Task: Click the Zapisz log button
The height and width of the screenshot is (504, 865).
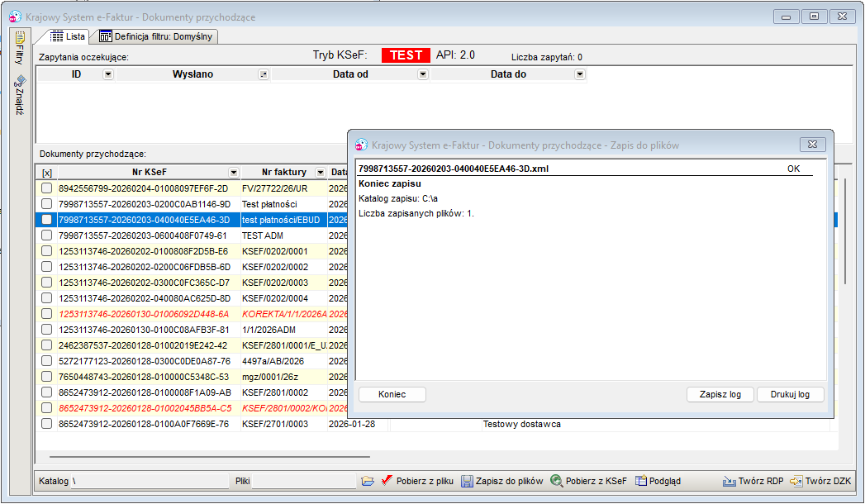Action: tap(720, 394)
